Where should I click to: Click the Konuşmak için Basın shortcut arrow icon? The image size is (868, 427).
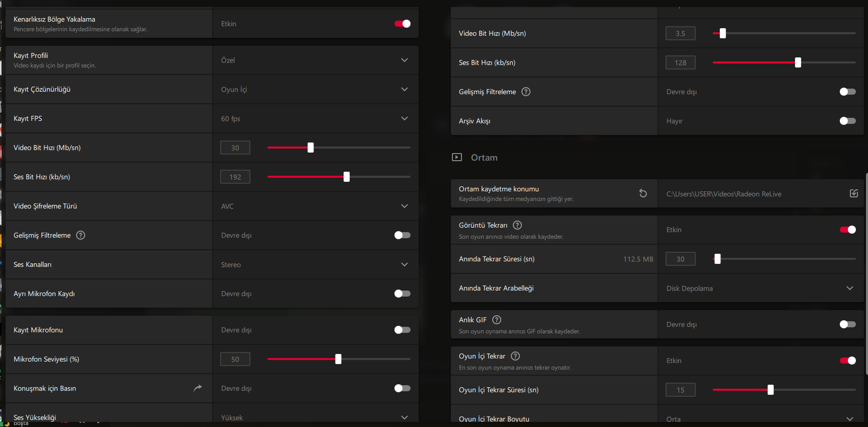coord(197,388)
